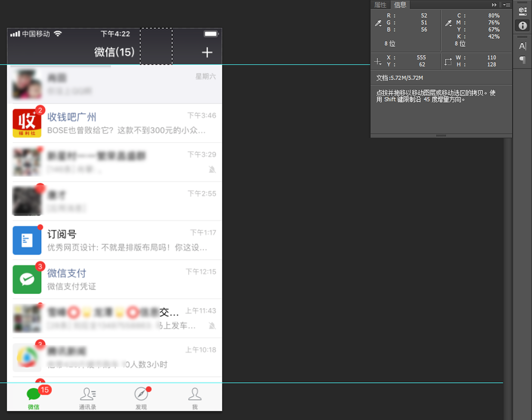Click the R value 52
The image size is (532, 420).
[x=424, y=16]
